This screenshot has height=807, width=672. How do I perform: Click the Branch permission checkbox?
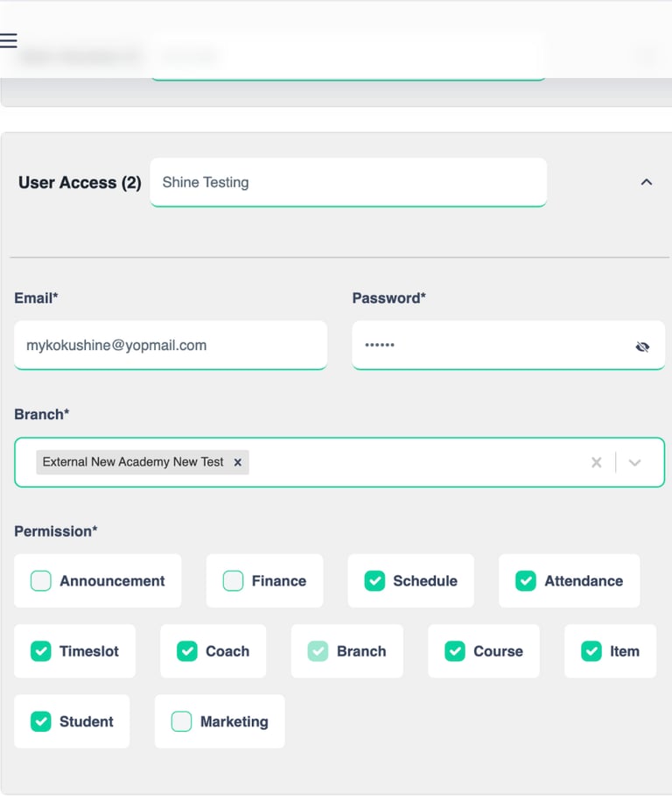318,651
